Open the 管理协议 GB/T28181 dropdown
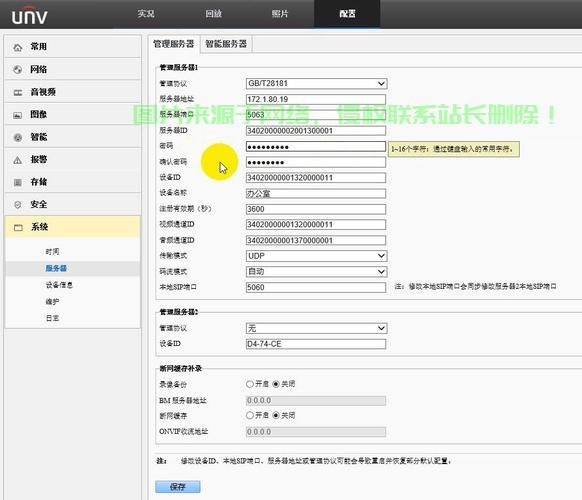582x500 pixels. pos(316,84)
